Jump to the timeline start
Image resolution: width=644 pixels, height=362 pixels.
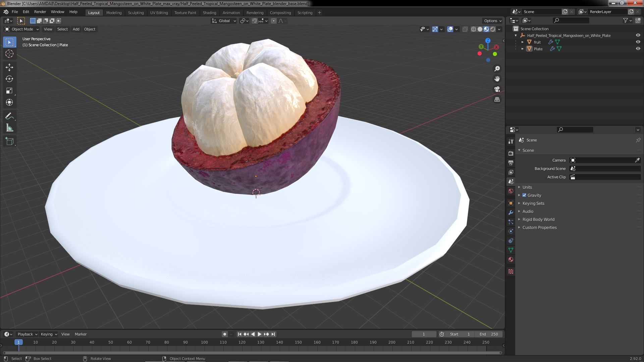239,334
